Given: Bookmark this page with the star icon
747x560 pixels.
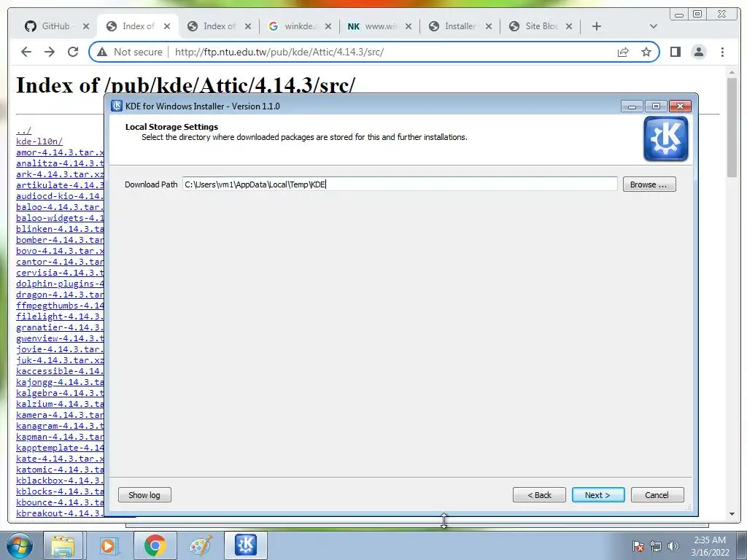Looking at the screenshot, I should point(646,52).
